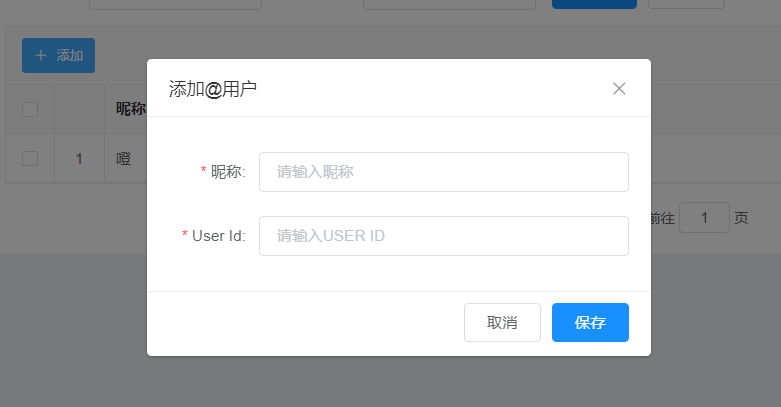
Task: Click the row number 1 cell
Action: coord(79,159)
